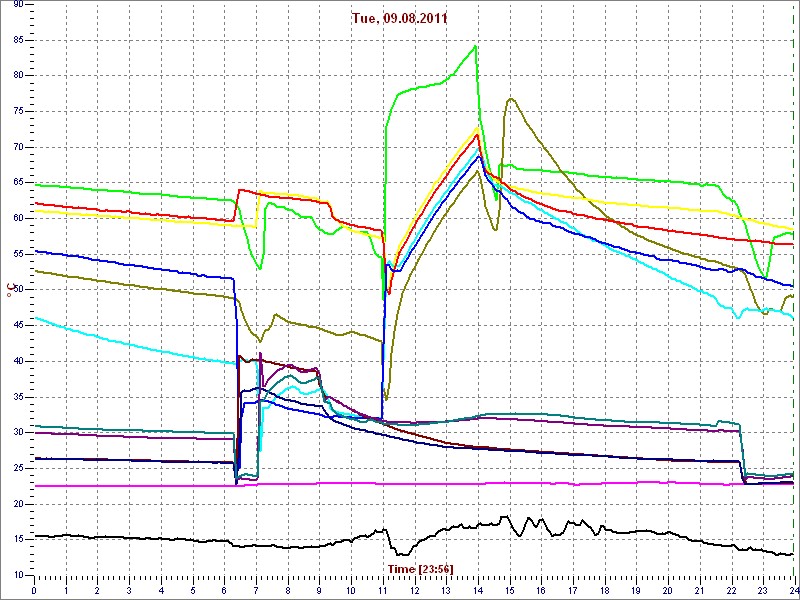800x600 pixels.
Task: Pick hour '22' on the time axis
Action: [x=730, y=590]
